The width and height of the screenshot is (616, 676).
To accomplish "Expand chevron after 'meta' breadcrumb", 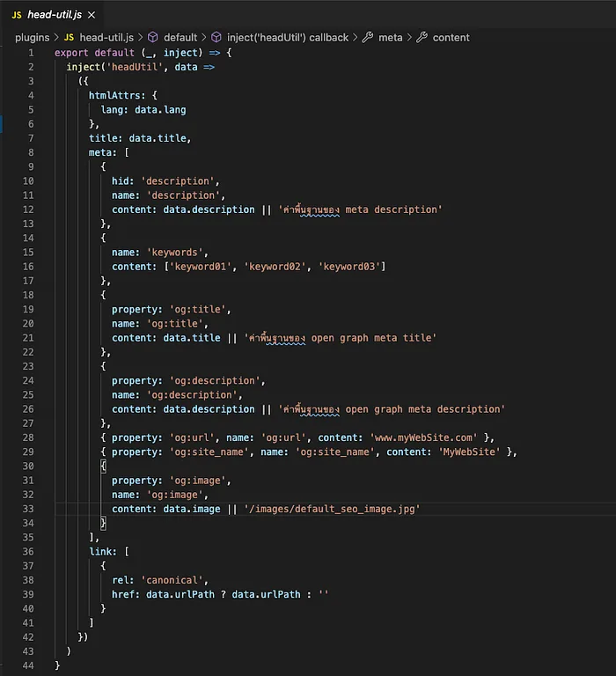I will tap(409, 38).
